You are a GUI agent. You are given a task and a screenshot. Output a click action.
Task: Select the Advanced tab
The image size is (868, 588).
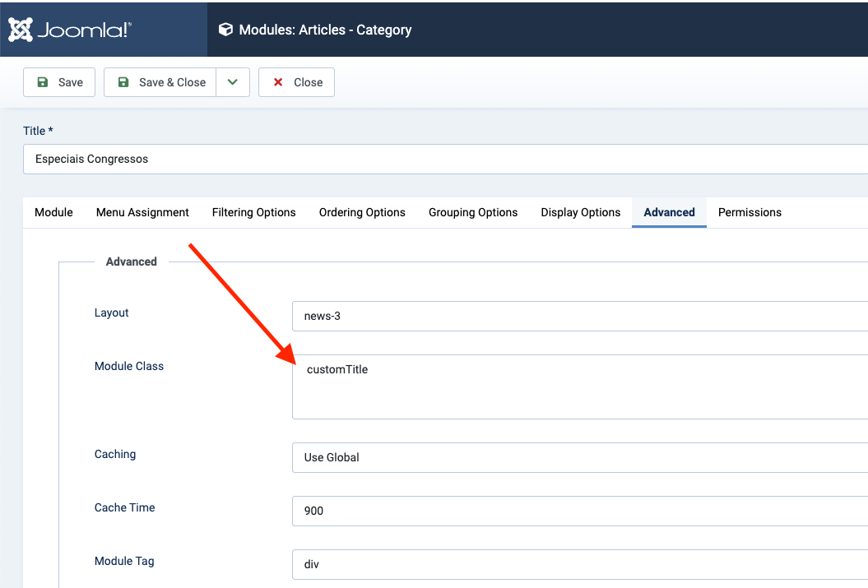pyautogui.click(x=669, y=212)
